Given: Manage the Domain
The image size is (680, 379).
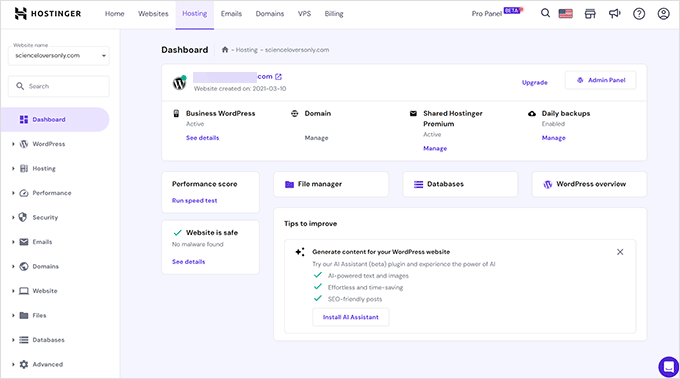Looking at the screenshot, I should pyautogui.click(x=317, y=138).
